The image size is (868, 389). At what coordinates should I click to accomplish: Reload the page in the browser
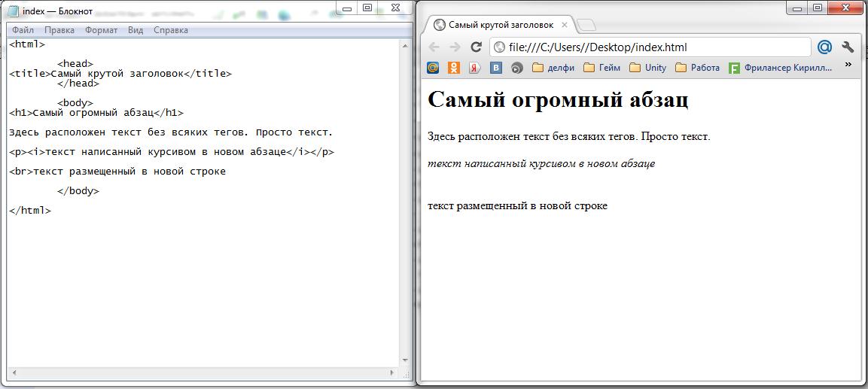pos(476,47)
